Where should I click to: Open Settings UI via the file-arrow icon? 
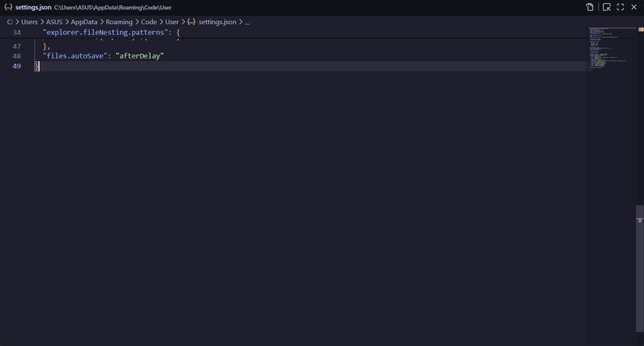tap(590, 7)
